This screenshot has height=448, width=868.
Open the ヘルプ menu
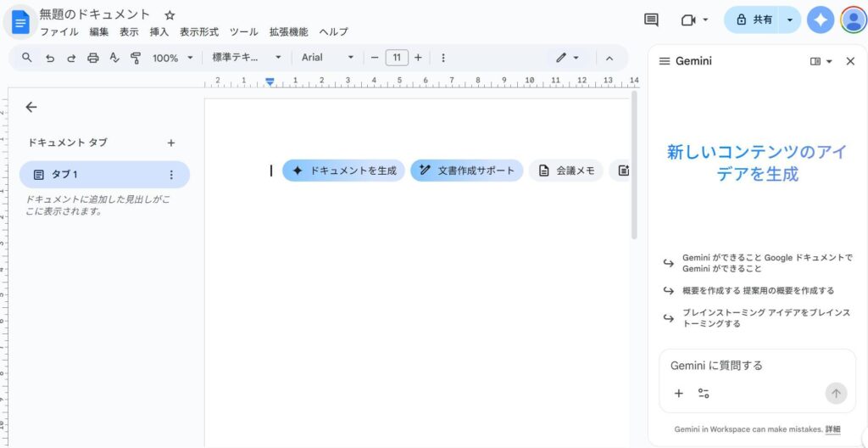[334, 32]
